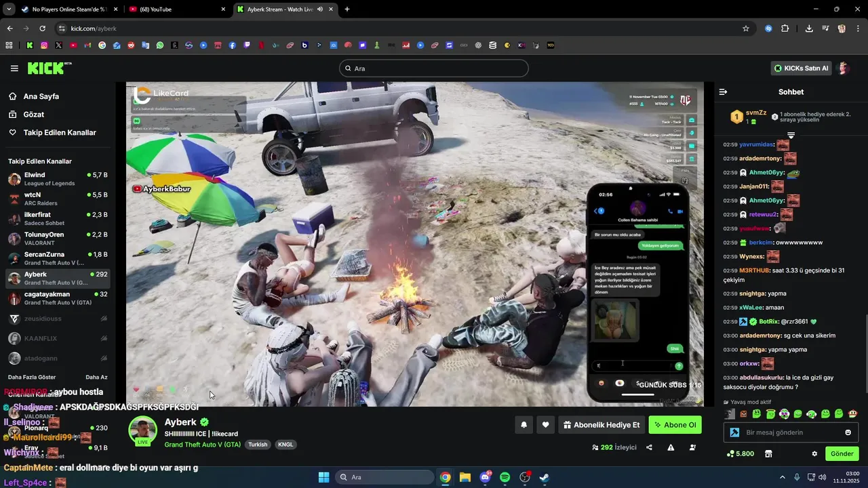This screenshot has height=488, width=868.
Task: Open the Kick hamburger sidebar menu
Action: pos(14,68)
